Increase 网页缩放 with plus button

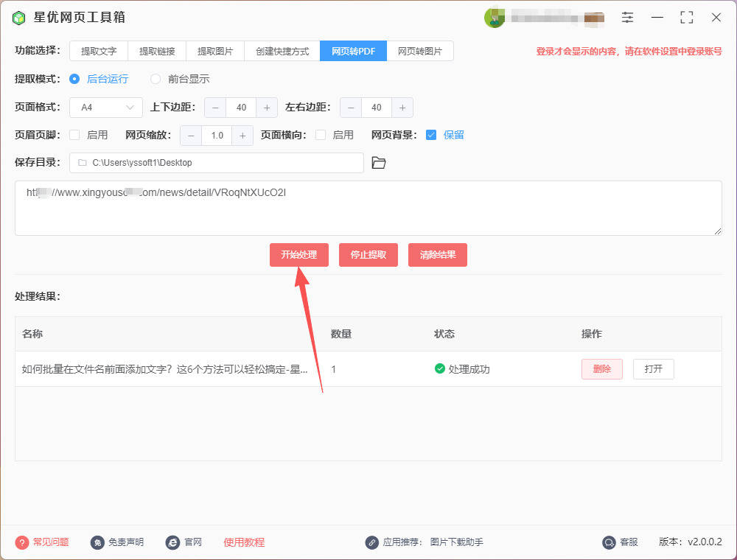coord(242,136)
